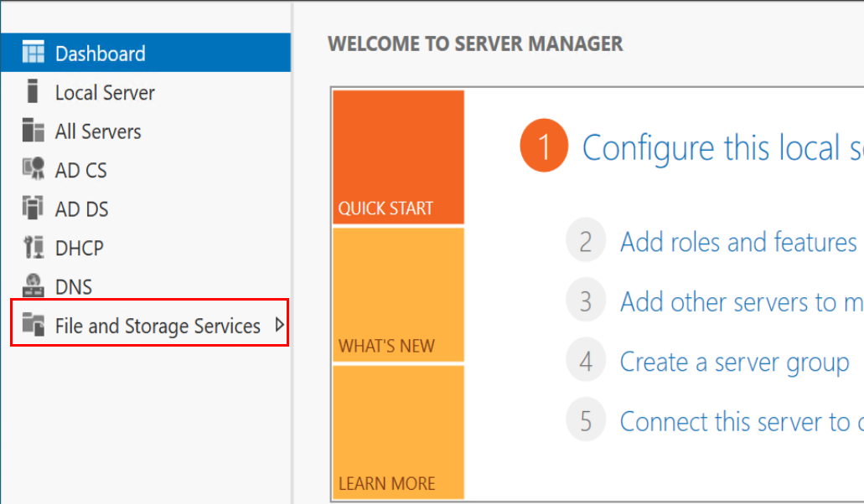Expand the File and Storage Services arrow

(x=280, y=326)
